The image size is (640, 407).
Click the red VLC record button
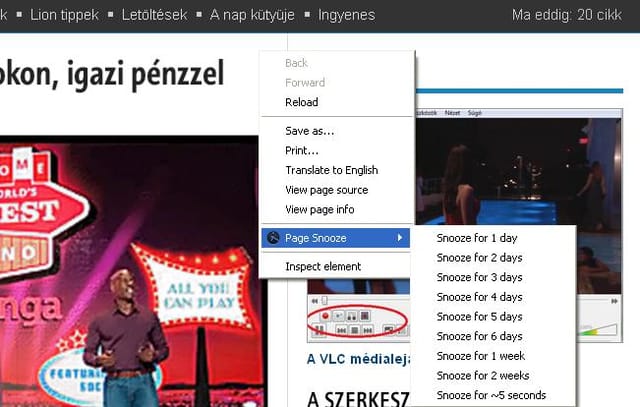pyautogui.click(x=325, y=316)
